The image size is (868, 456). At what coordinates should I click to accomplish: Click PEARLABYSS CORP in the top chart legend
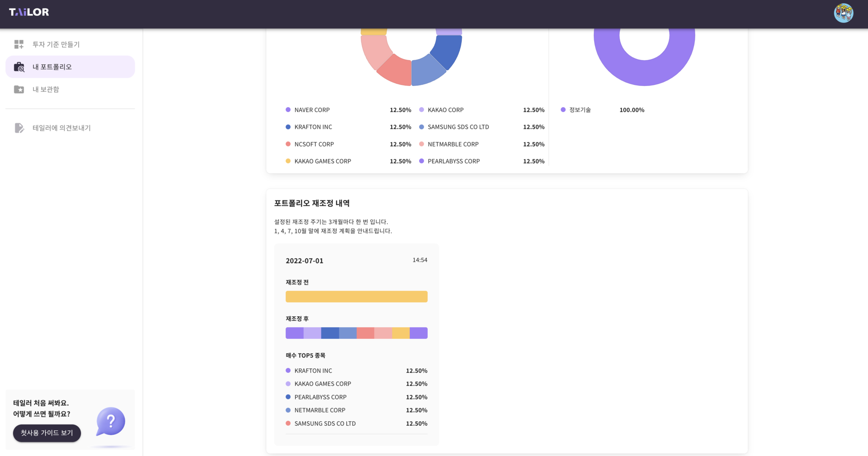[x=454, y=161]
